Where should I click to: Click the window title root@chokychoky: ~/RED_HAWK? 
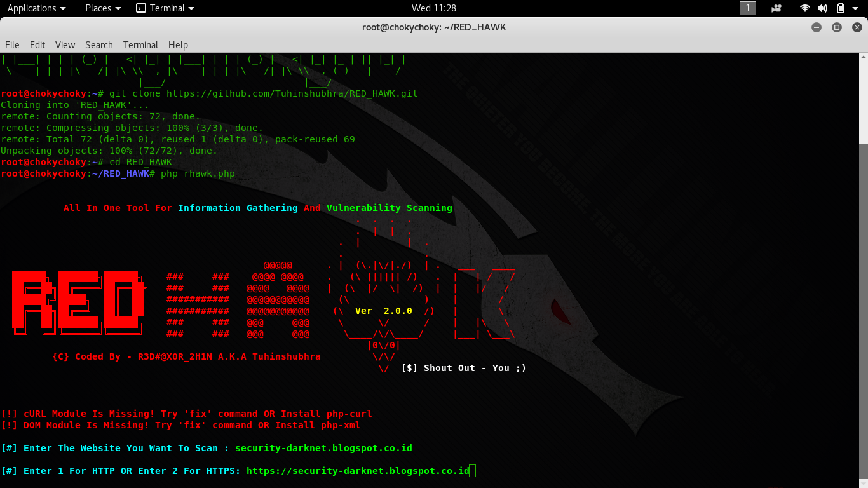point(434,27)
